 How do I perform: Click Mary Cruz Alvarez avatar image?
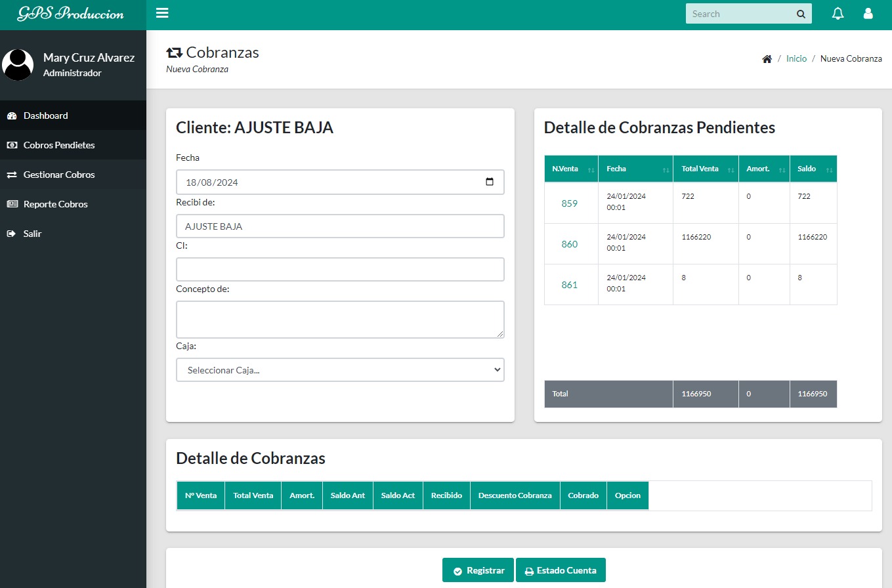[x=18, y=65]
